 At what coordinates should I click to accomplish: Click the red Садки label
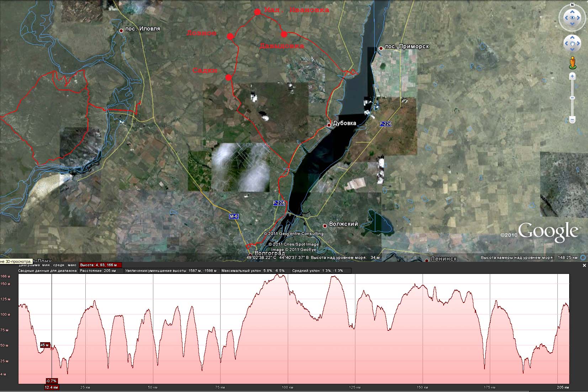coord(205,70)
